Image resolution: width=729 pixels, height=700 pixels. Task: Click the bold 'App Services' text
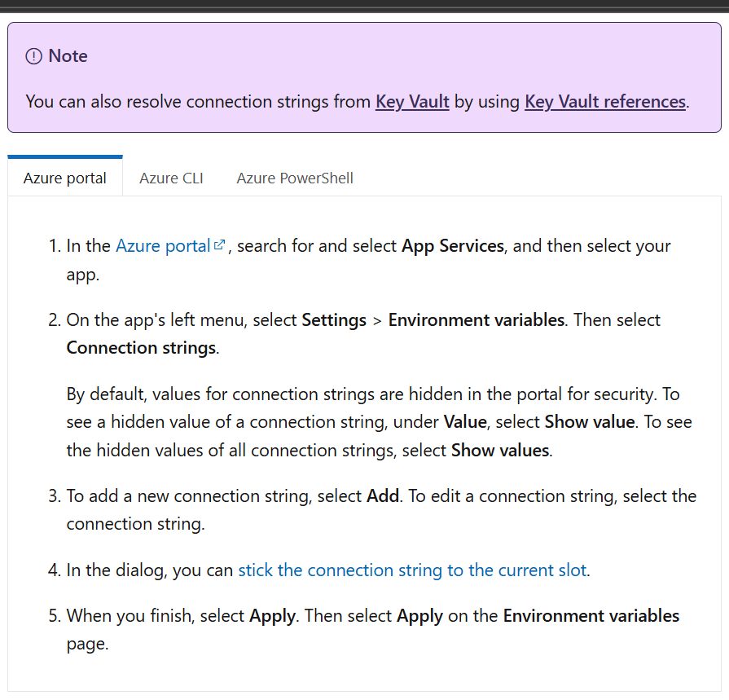click(x=453, y=245)
